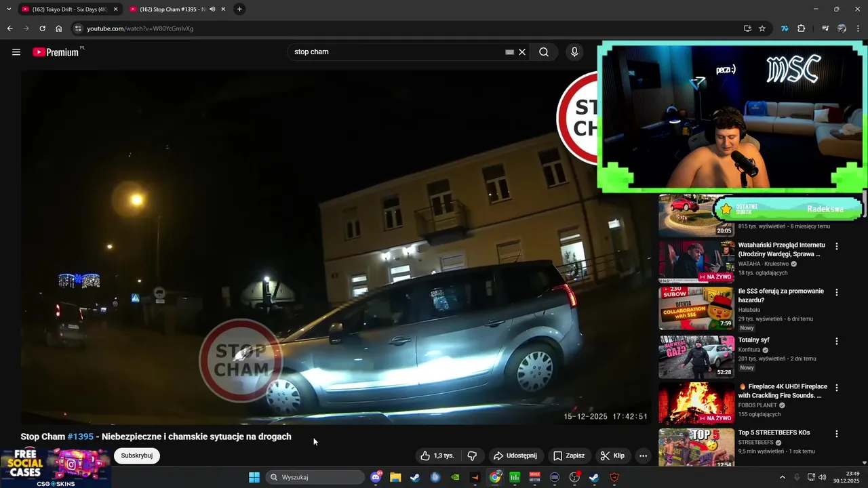Click into the YouTube search field
The height and width of the screenshot is (488, 868).
pos(397,52)
